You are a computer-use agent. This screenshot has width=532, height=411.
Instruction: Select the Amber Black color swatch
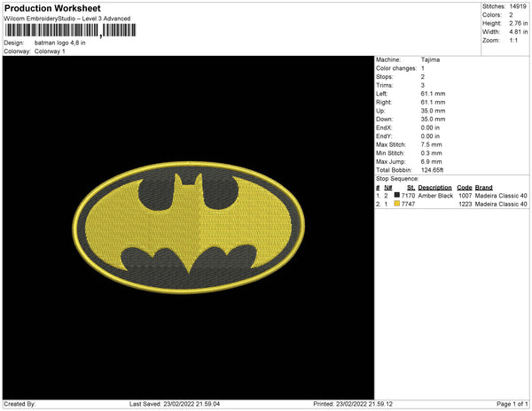tap(397, 195)
